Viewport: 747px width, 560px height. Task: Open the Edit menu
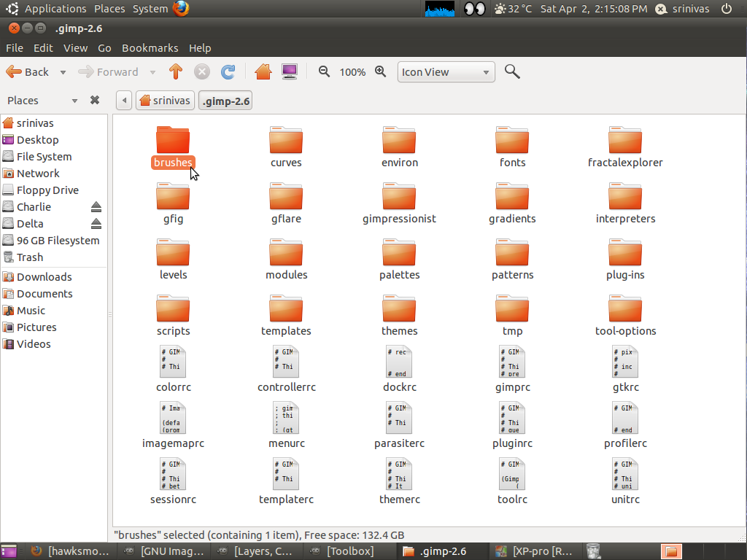click(x=43, y=48)
